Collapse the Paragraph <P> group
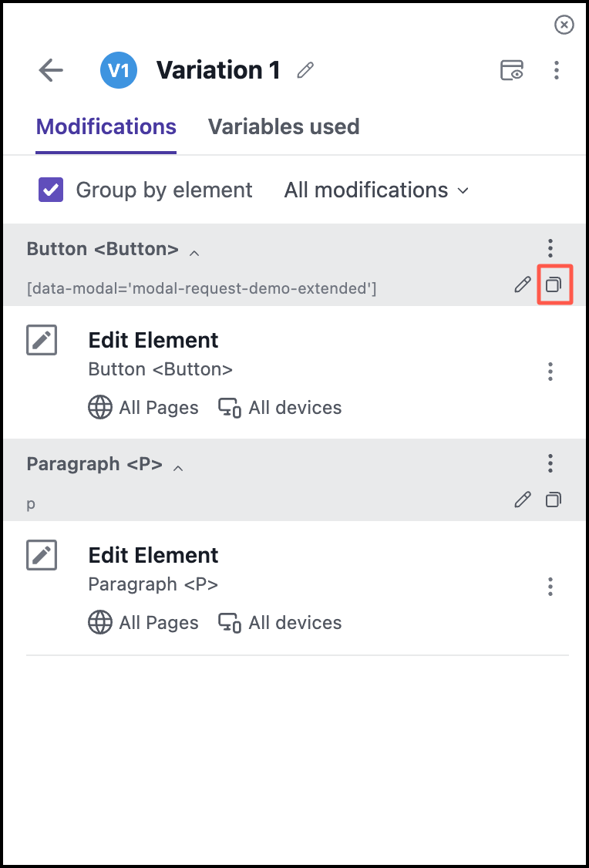 point(178,467)
